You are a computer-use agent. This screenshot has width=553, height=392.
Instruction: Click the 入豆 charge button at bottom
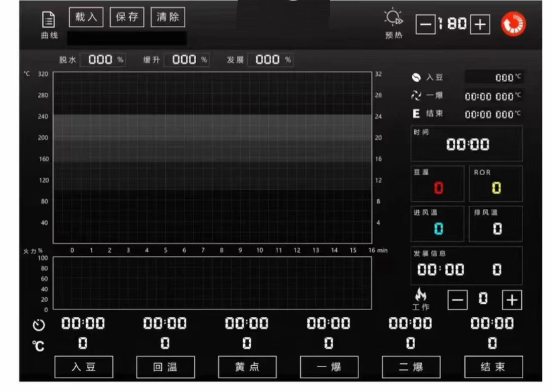(84, 367)
